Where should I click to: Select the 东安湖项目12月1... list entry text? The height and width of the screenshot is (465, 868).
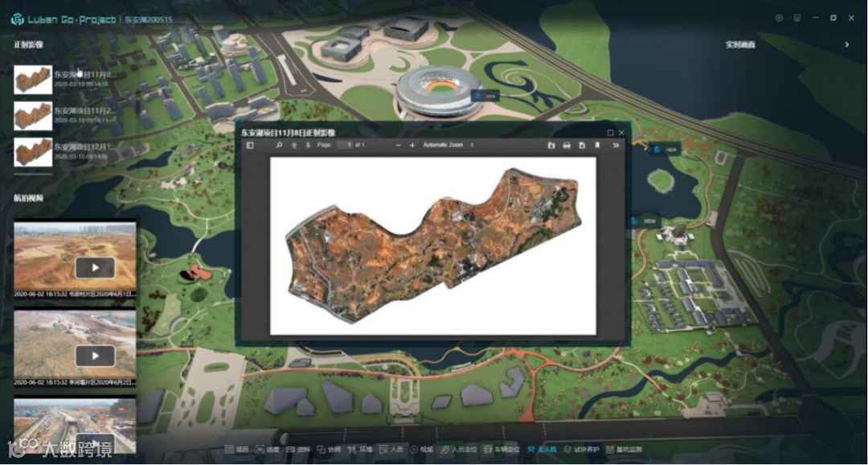[84, 147]
